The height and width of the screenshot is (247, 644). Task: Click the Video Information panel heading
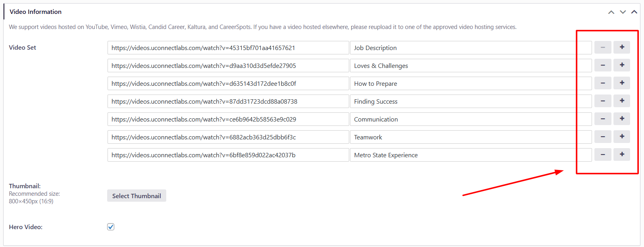[36, 12]
